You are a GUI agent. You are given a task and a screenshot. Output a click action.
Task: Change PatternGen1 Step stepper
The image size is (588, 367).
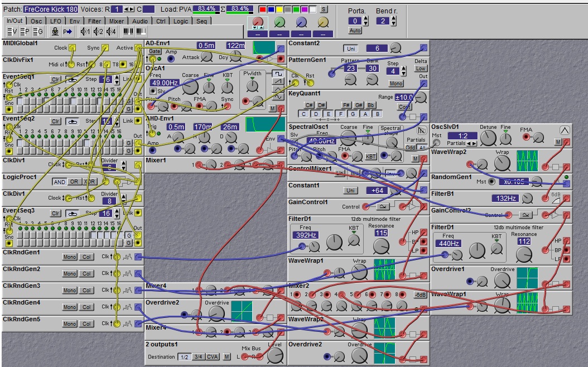click(x=403, y=71)
